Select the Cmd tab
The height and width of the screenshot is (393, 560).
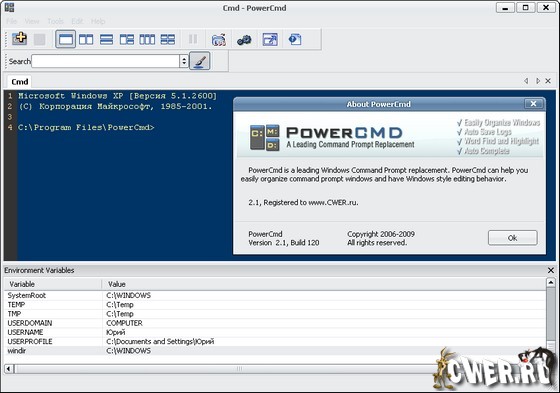coord(20,82)
